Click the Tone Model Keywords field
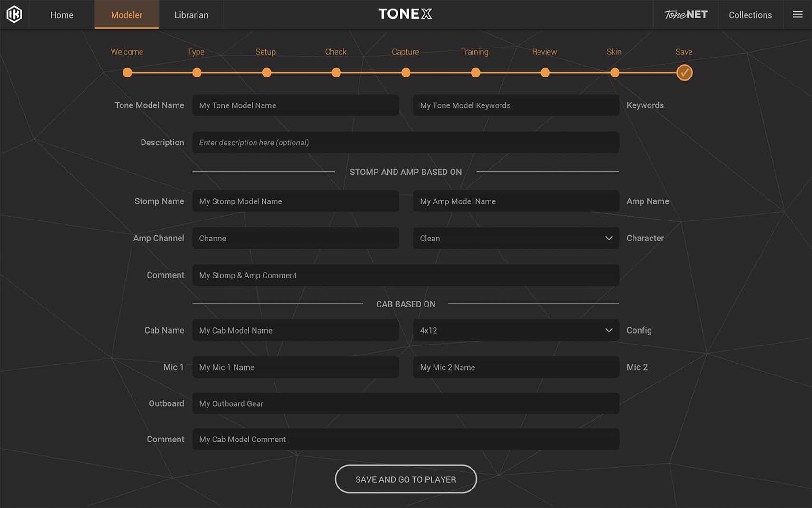Screen dimensions: 812x508 [x=516, y=105]
